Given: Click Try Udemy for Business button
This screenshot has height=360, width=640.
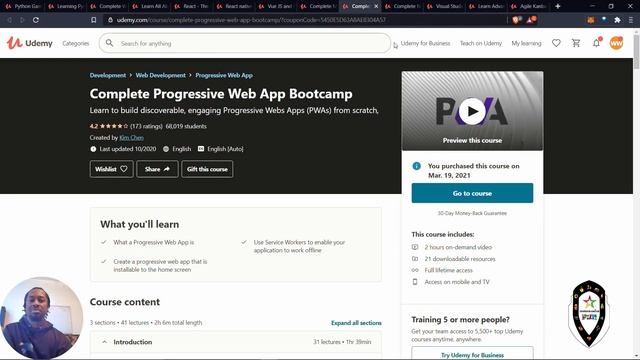Looking at the screenshot, I should click(472, 354).
